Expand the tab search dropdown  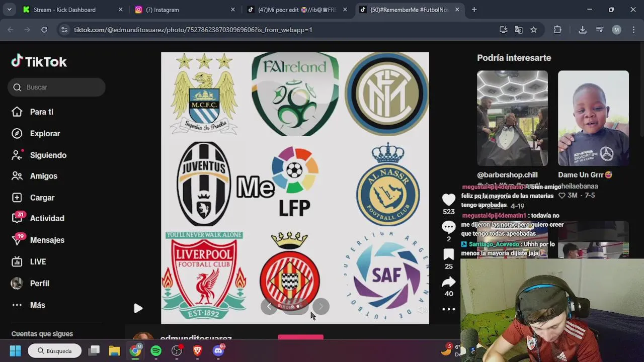coord(9,10)
